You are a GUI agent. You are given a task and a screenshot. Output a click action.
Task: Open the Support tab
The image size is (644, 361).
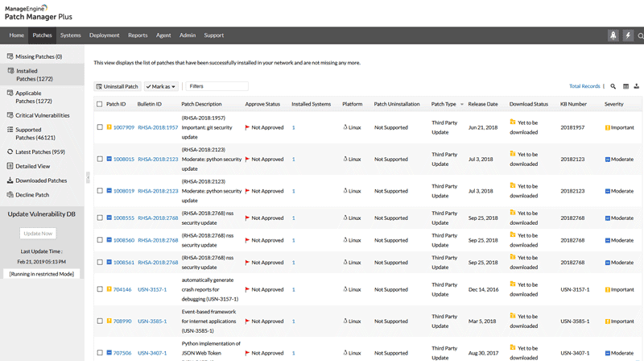[214, 35]
